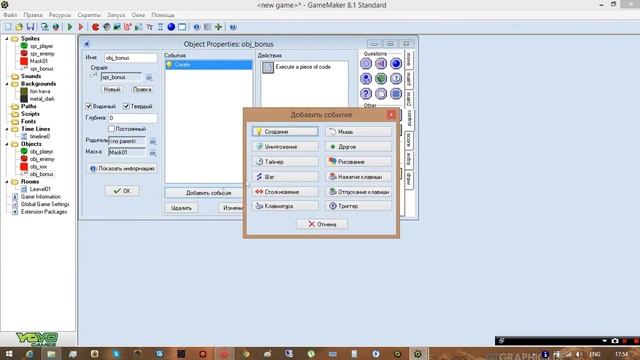Run the game in debug mode
This screenshot has width=640, height=360.
coord(81,27)
